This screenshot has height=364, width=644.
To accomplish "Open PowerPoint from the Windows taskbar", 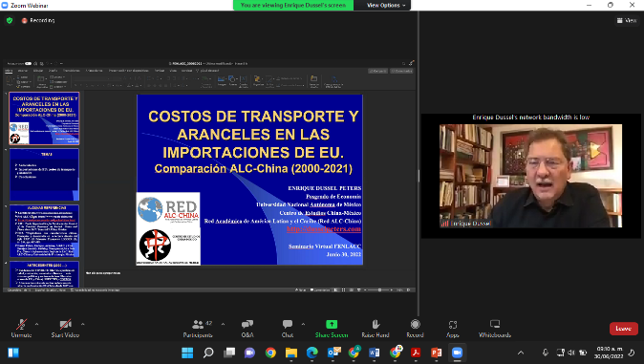I will [x=436, y=353].
